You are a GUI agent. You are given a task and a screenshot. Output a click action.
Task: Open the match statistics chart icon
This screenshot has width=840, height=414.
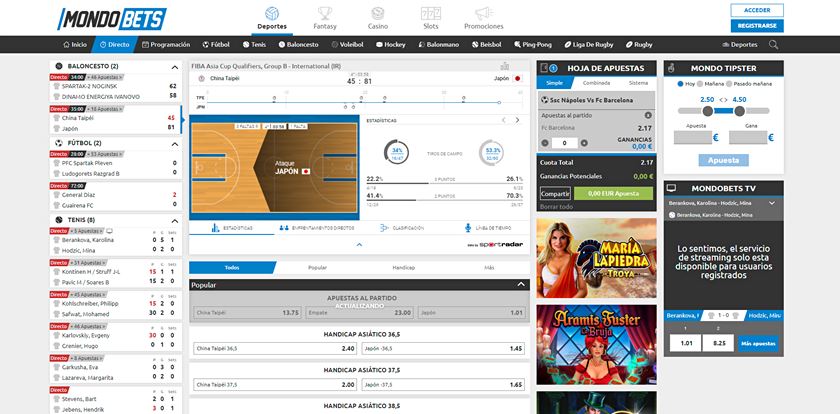coord(505,66)
